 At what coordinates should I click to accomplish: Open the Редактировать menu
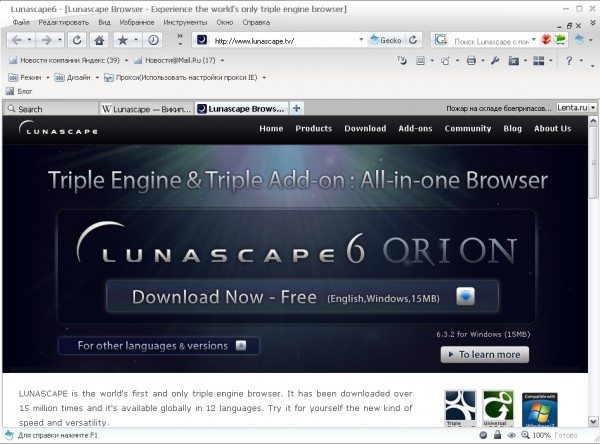(x=64, y=23)
